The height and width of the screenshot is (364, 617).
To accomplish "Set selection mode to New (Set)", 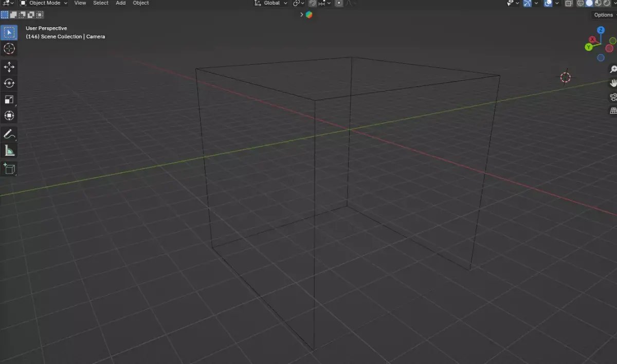I will [x=5, y=15].
